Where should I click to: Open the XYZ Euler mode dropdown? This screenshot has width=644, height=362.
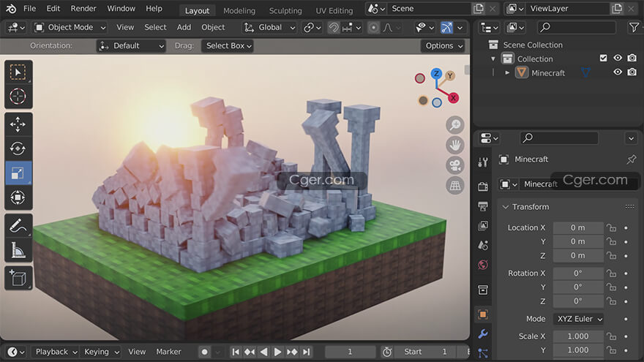[578, 319]
